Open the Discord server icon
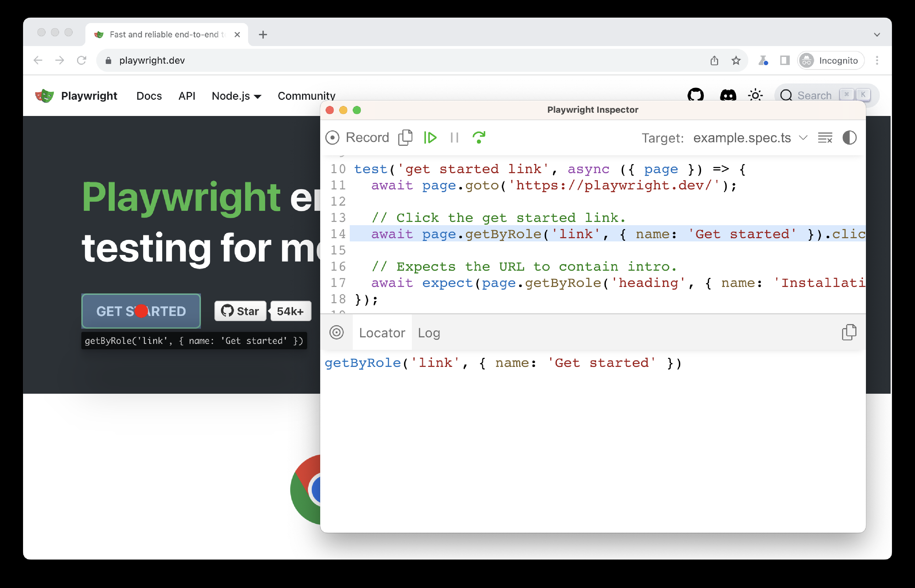 728,95
